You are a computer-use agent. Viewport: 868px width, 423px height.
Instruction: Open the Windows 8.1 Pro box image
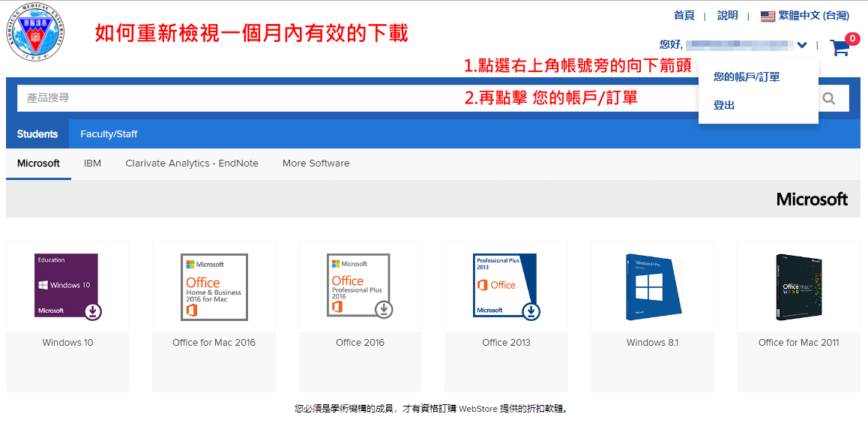(x=653, y=286)
